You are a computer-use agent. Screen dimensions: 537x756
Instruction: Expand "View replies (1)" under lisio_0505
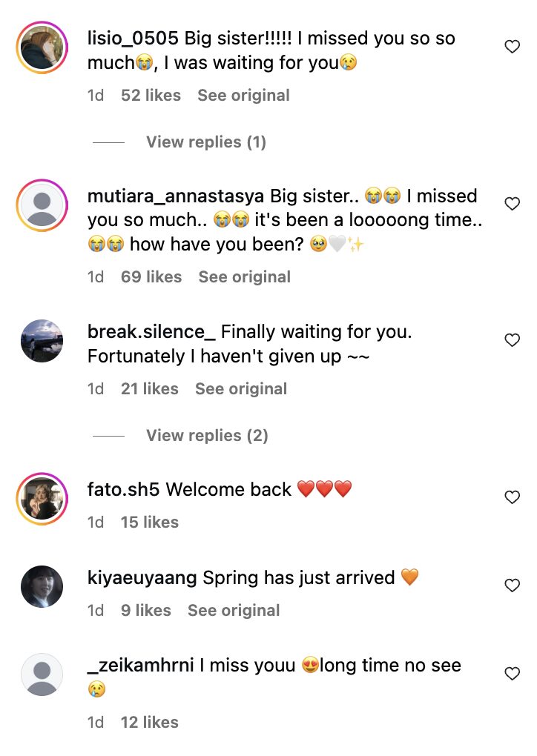(205, 142)
